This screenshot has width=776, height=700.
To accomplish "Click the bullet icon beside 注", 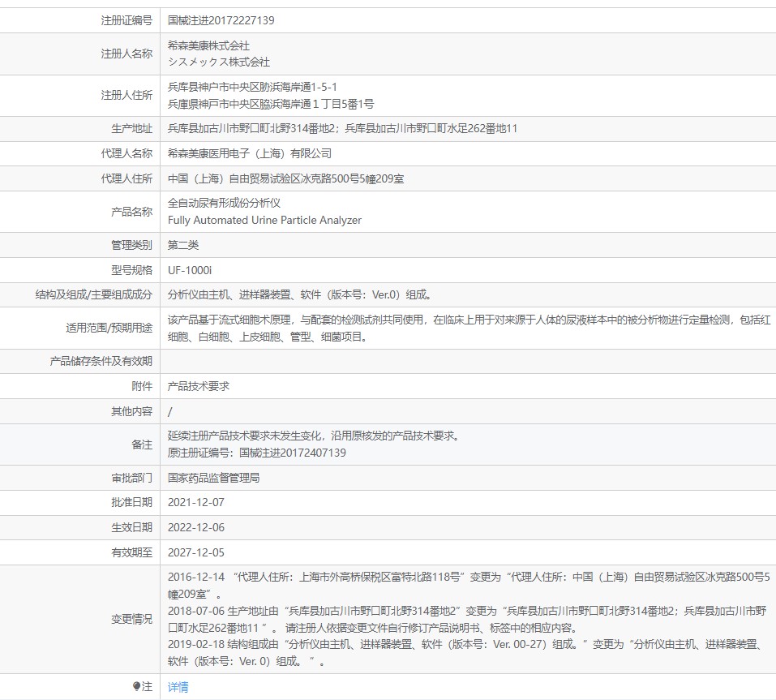I will [x=136, y=686].
